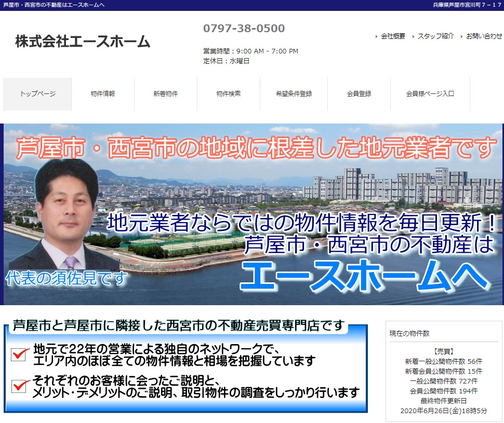
Task: Click the representative's portrait photo
Action: tap(64, 215)
